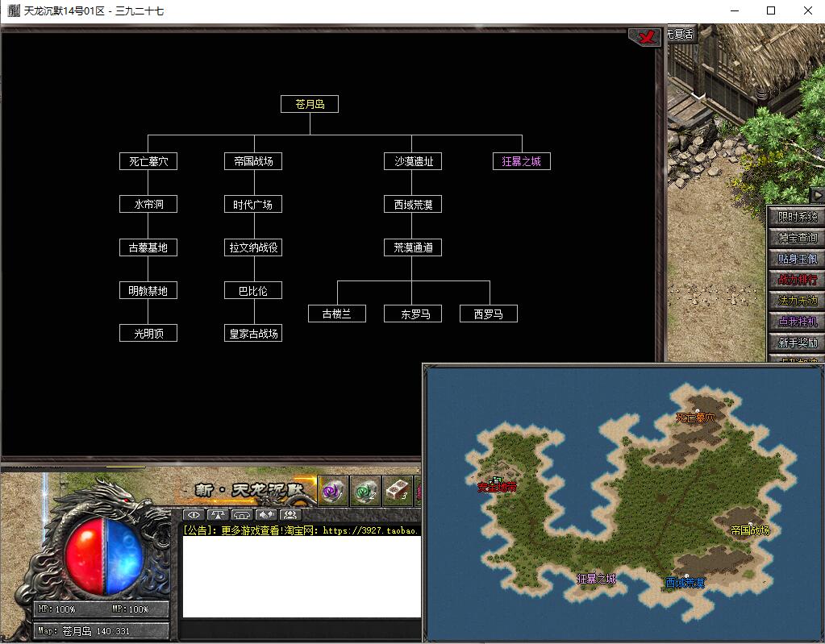Click the crossed axes icon above chat
The width and height of the screenshot is (825, 644).
pos(266,515)
